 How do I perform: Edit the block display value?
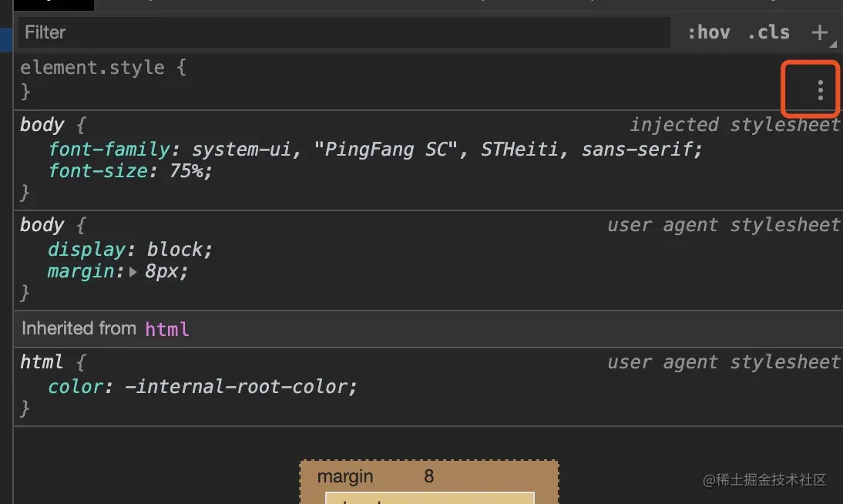[x=175, y=250]
